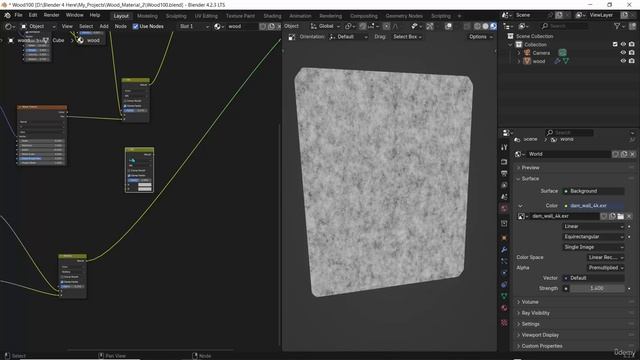Image resolution: width=640 pixels, height=360 pixels.
Task: Add a new workspace with plus icon
Action: tap(459, 16)
